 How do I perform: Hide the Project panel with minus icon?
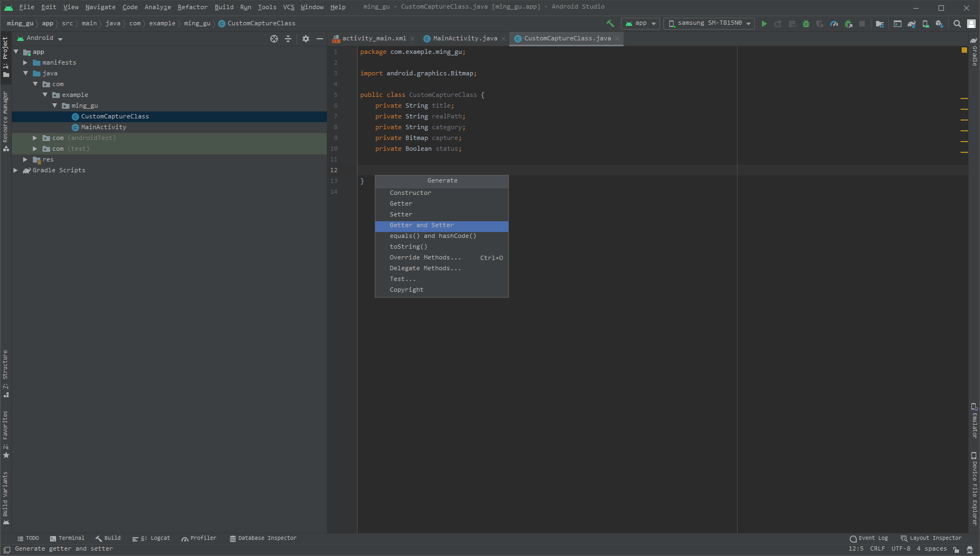[320, 39]
